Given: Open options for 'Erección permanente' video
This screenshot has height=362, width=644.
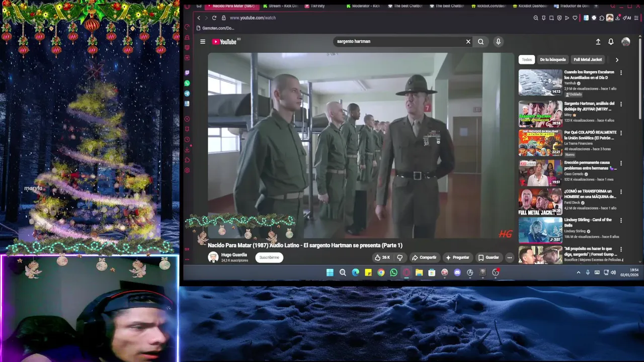Looking at the screenshot, I should (x=621, y=163).
